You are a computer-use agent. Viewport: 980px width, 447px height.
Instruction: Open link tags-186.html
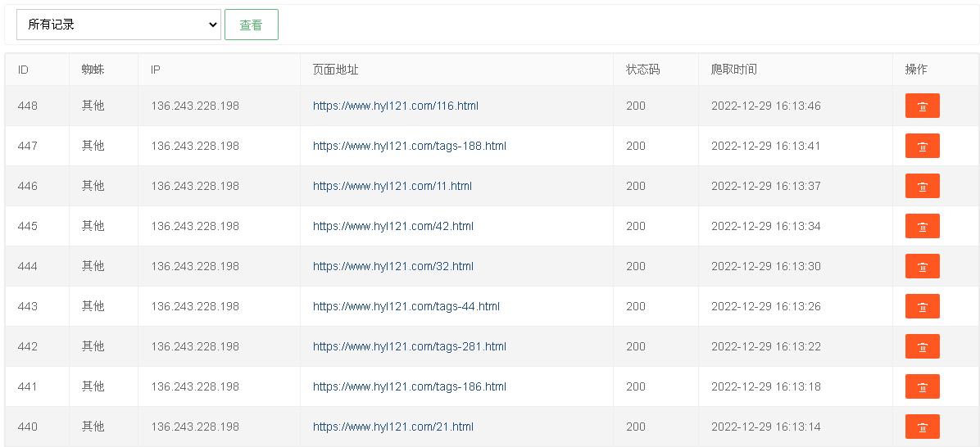pyautogui.click(x=410, y=386)
